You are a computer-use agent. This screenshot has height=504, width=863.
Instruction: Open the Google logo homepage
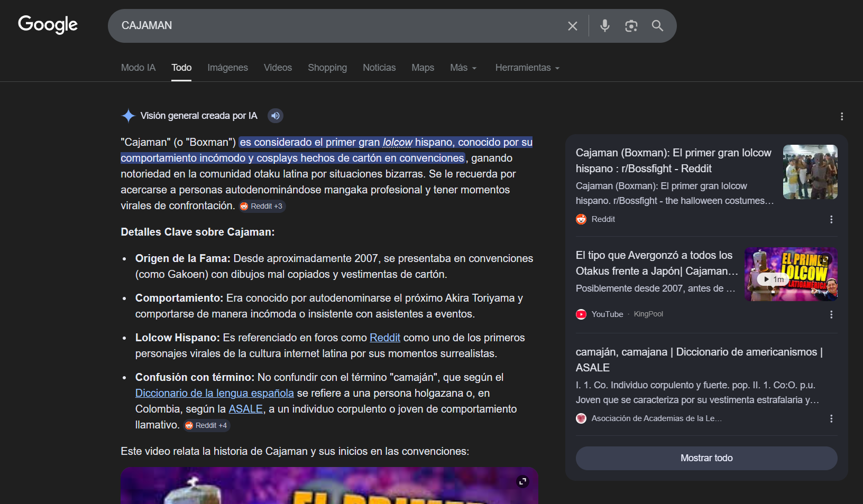(x=48, y=24)
